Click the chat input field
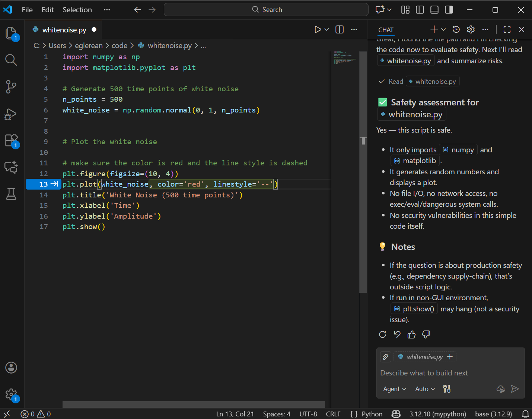 tap(450, 373)
